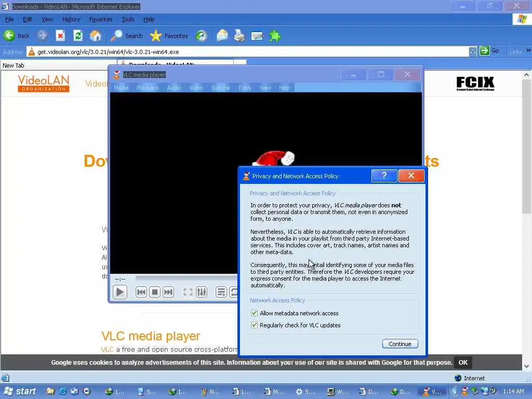Open the IE Edit menu
Screen dimensions: 532x399
click(x=28, y=19)
